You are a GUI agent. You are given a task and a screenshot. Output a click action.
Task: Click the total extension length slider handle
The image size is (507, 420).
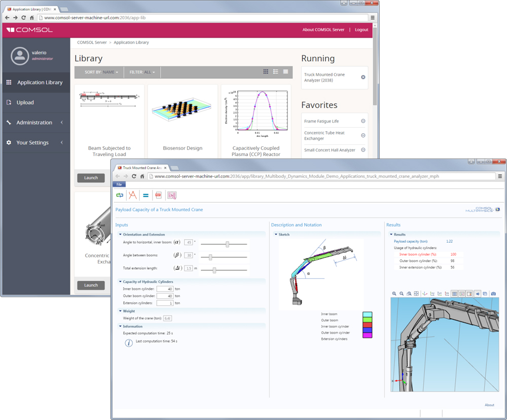point(214,270)
